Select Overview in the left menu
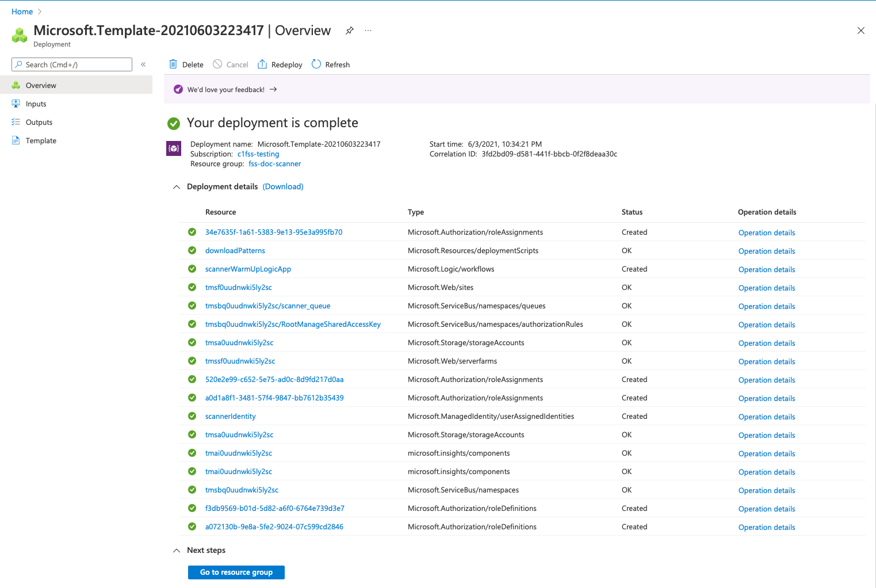 click(x=41, y=86)
